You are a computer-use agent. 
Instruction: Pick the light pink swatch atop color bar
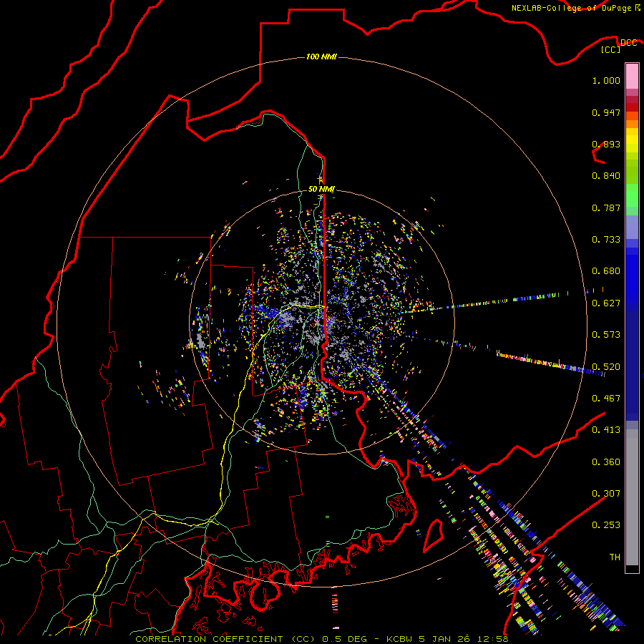[x=632, y=76]
